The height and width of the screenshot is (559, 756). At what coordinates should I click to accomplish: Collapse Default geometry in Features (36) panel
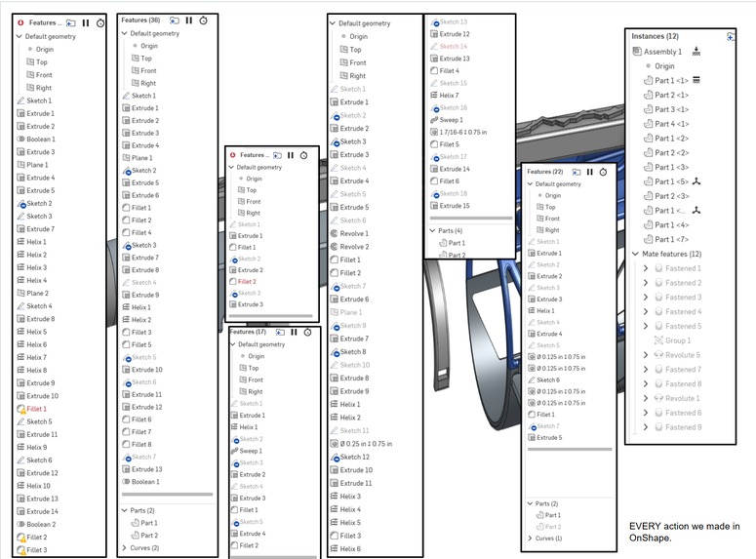(125, 33)
